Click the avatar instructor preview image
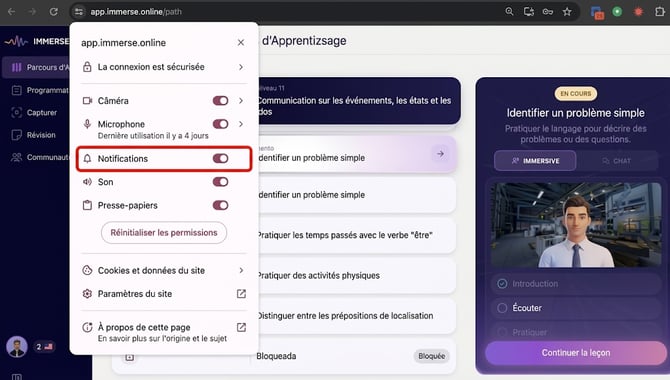This screenshot has height=380, width=670. pos(576,225)
